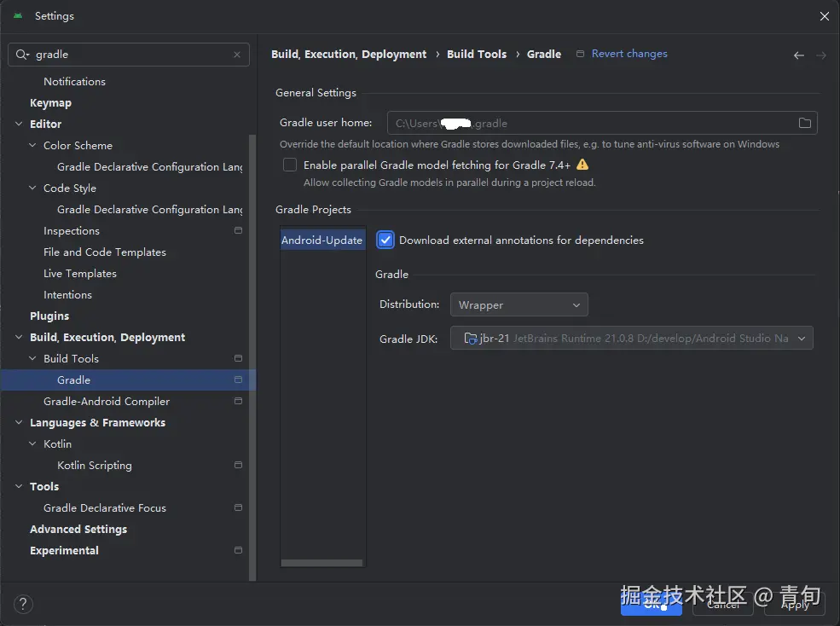Open Keymap settings
Screen dimensions: 840x626
pos(50,103)
